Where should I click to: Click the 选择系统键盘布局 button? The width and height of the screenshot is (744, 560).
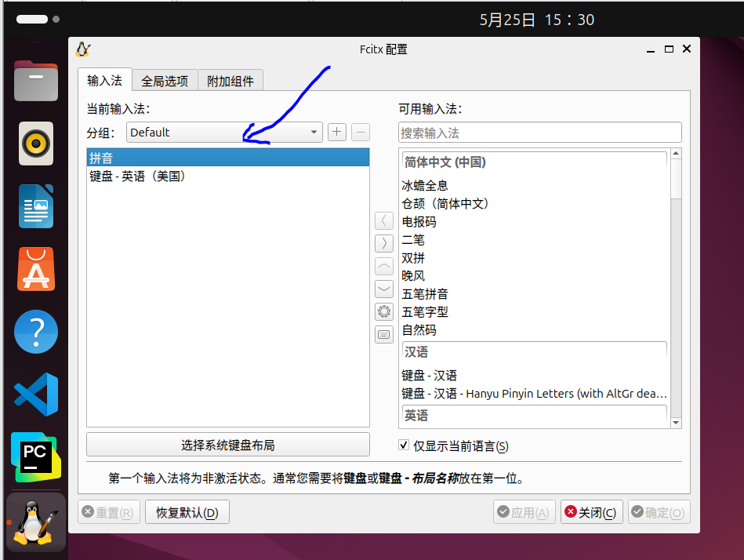[x=228, y=445]
